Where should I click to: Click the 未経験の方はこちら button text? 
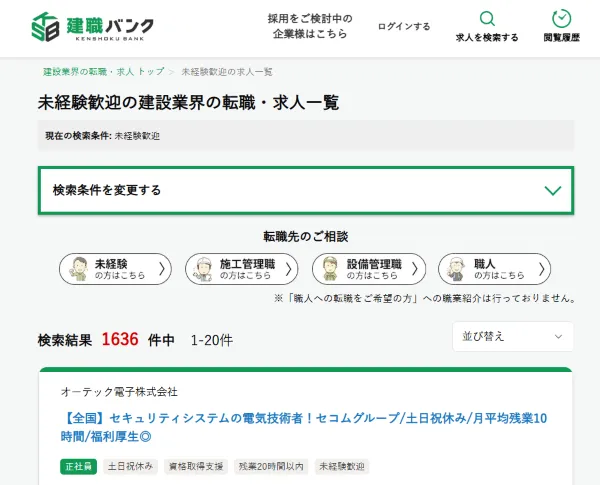click(x=120, y=269)
